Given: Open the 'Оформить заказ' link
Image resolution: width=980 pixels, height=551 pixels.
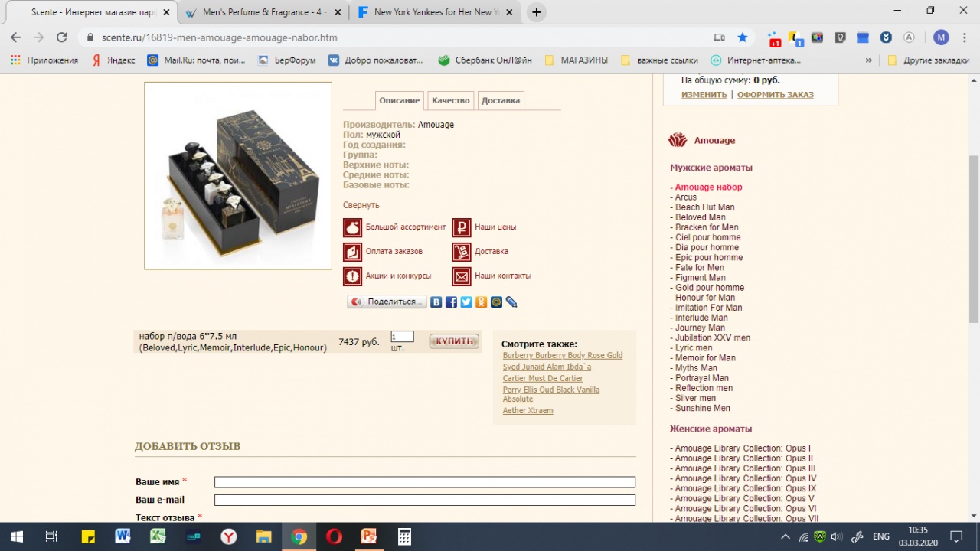Looking at the screenshot, I should point(775,95).
